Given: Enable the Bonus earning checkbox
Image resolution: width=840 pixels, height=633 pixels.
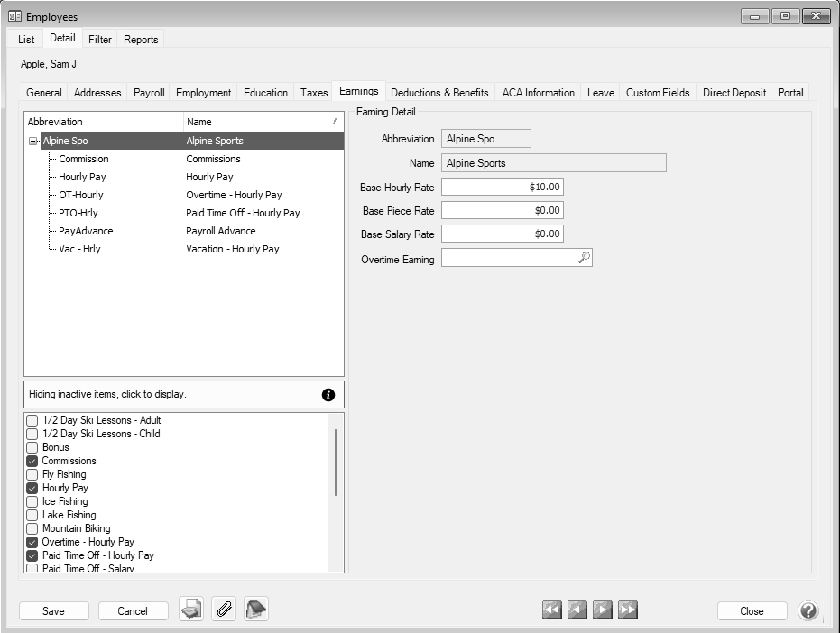Looking at the screenshot, I should pyautogui.click(x=32, y=447).
